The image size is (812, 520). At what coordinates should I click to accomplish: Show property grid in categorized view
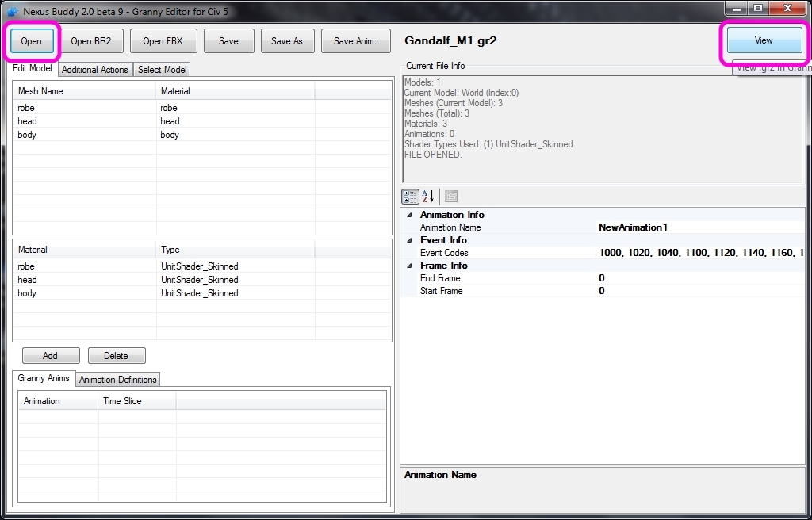(x=411, y=197)
